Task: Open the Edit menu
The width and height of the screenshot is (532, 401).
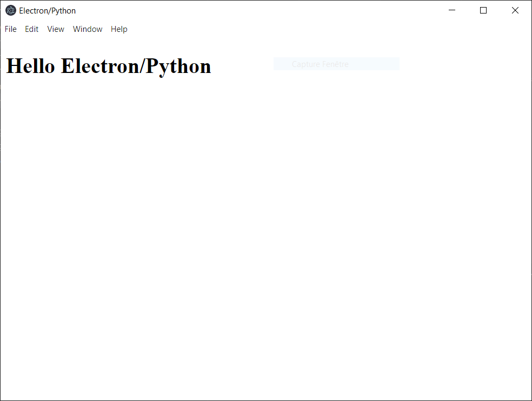Action: tap(31, 29)
